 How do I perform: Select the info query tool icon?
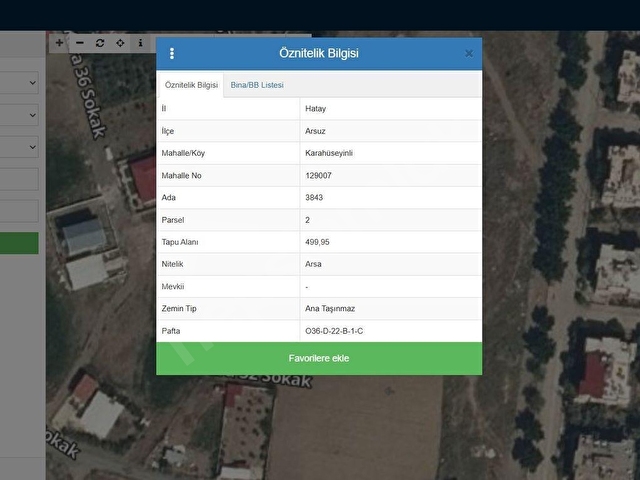coord(140,43)
